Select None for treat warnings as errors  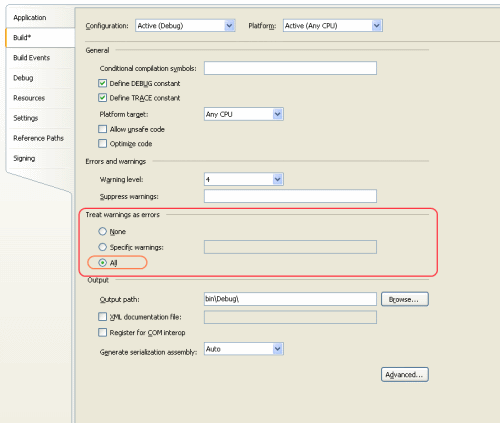coord(102,231)
